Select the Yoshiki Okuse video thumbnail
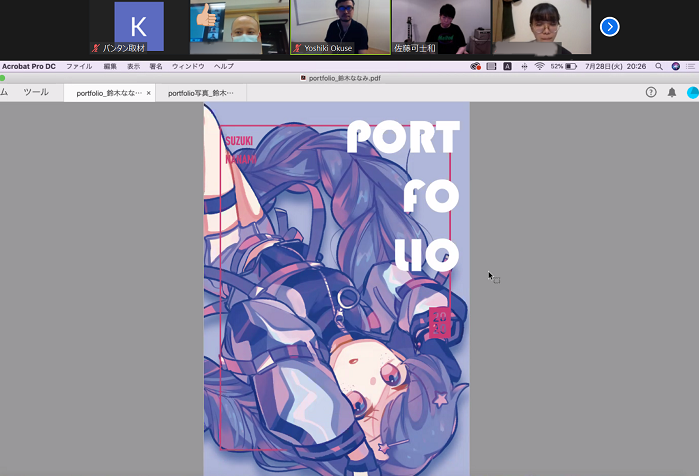This screenshot has width=699, height=476. point(340,27)
